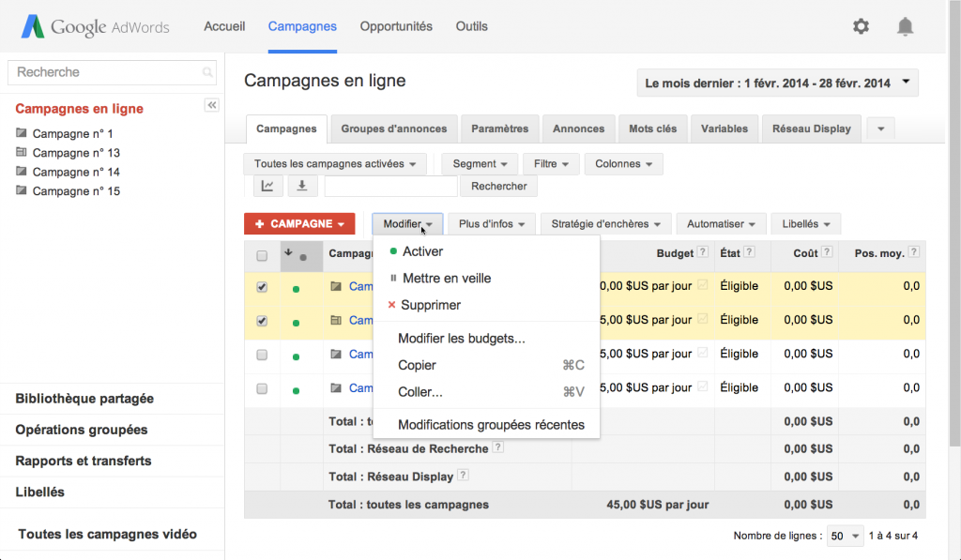Click the Pos. moy. help icon

tap(914, 251)
